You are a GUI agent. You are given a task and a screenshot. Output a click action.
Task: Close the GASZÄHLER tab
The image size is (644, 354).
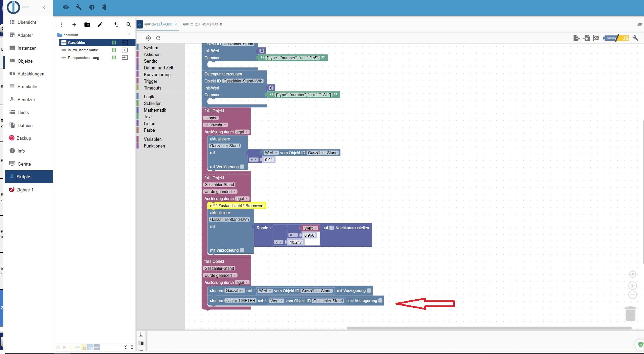pyautogui.click(x=175, y=24)
